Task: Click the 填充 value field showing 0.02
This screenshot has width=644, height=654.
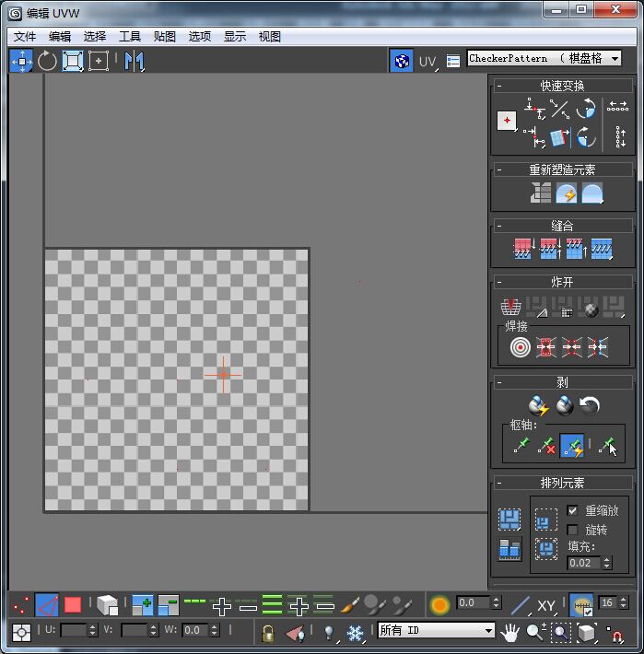Action: tap(580, 563)
